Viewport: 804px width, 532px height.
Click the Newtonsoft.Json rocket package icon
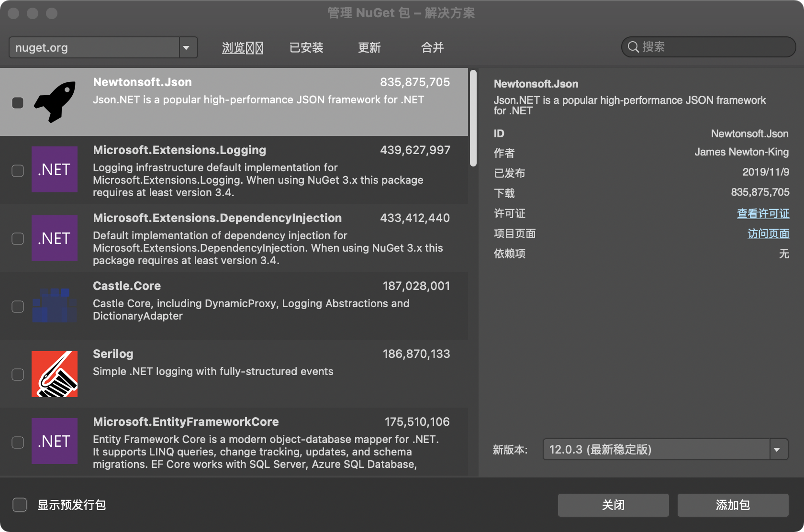coord(55,102)
